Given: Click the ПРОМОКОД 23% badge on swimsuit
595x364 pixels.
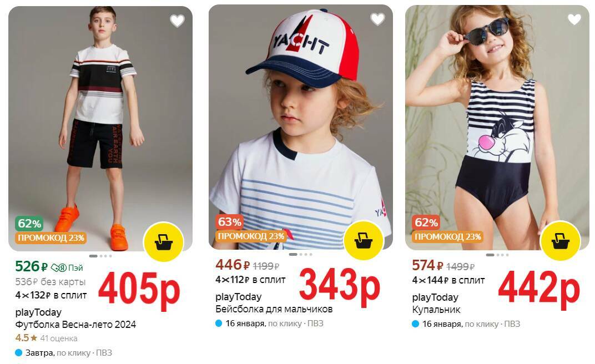Looking at the screenshot, I should click(447, 236).
